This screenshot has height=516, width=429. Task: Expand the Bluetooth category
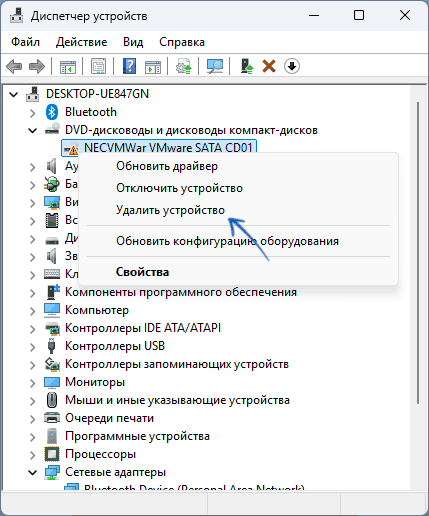point(32,113)
